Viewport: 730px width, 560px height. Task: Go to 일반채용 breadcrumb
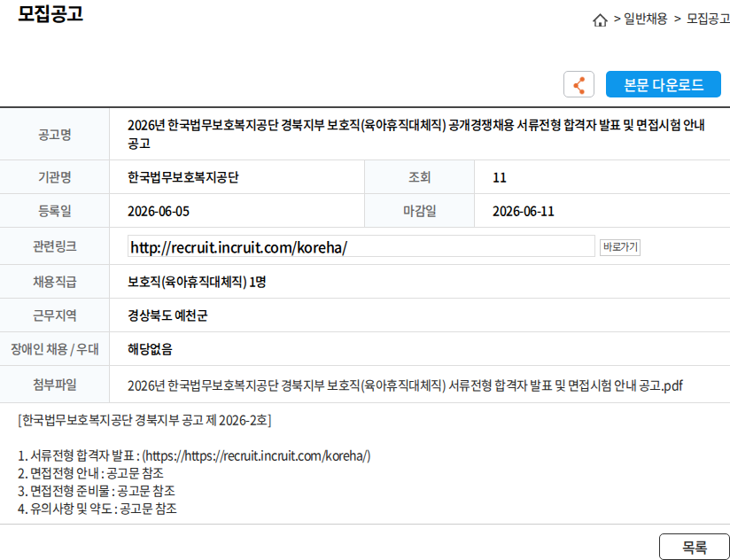pyautogui.click(x=645, y=19)
